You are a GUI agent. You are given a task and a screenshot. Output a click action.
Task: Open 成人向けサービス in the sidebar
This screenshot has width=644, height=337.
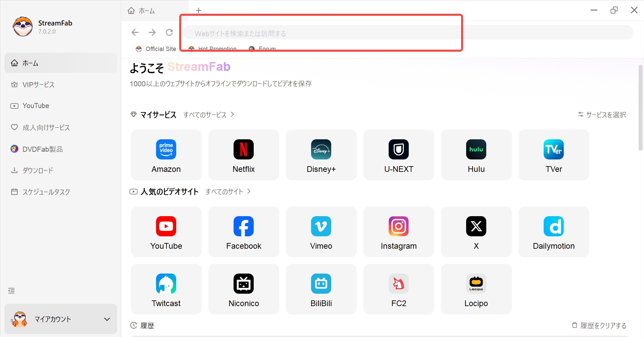(x=61, y=128)
